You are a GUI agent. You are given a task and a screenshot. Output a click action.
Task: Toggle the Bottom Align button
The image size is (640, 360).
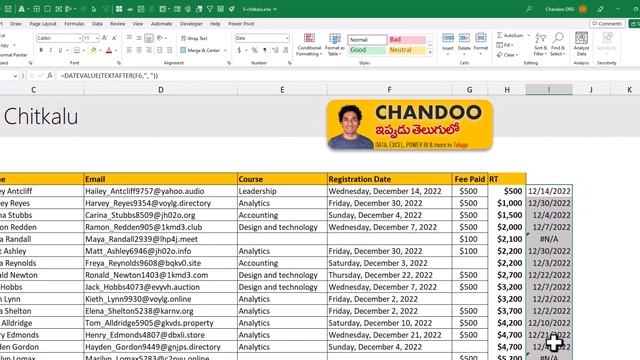pos(149,38)
